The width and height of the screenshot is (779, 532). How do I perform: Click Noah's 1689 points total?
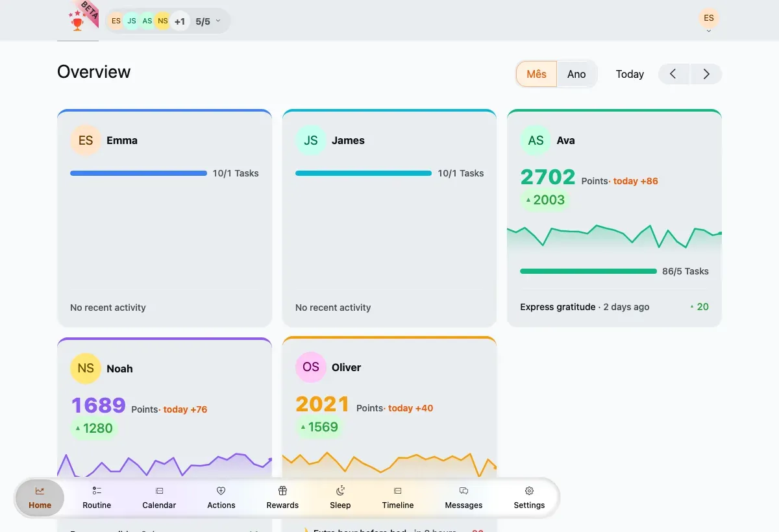[x=98, y=405]
